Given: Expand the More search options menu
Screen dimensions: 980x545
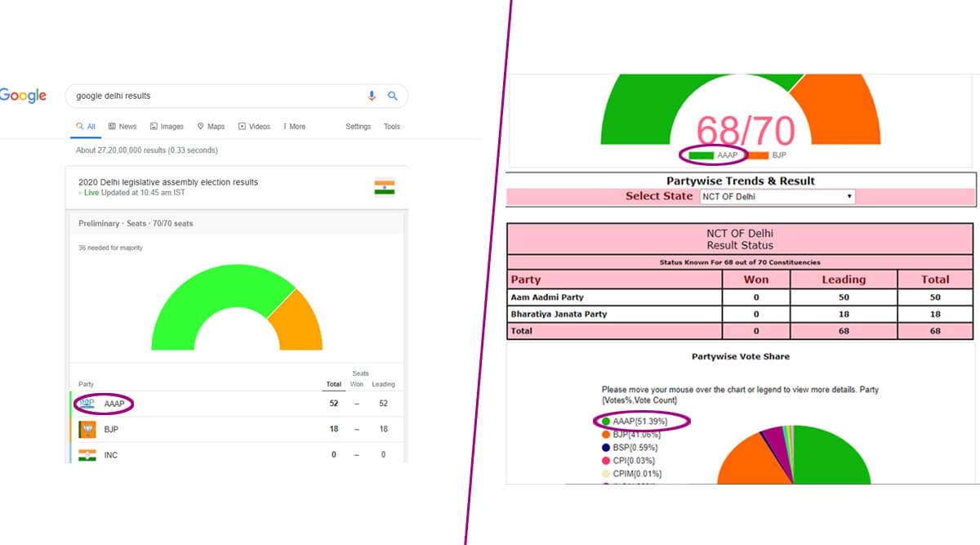Looking at the screenshot, I should (x=294, y=127).
